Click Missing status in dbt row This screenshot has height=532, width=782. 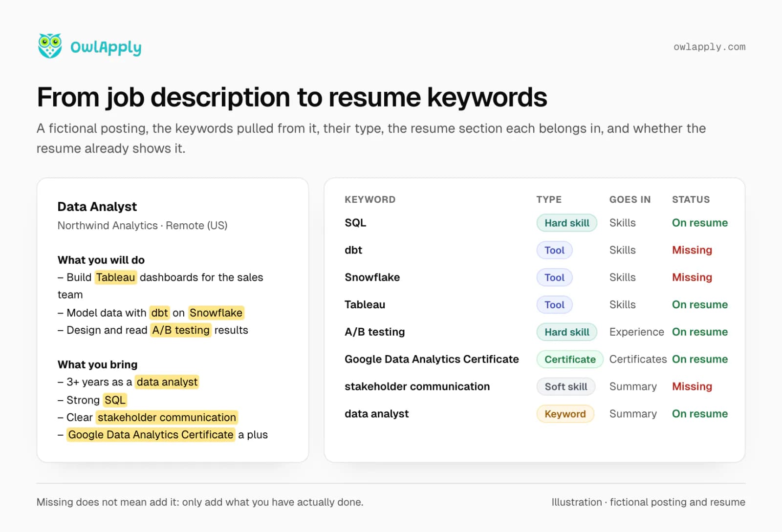coord(692,250)
